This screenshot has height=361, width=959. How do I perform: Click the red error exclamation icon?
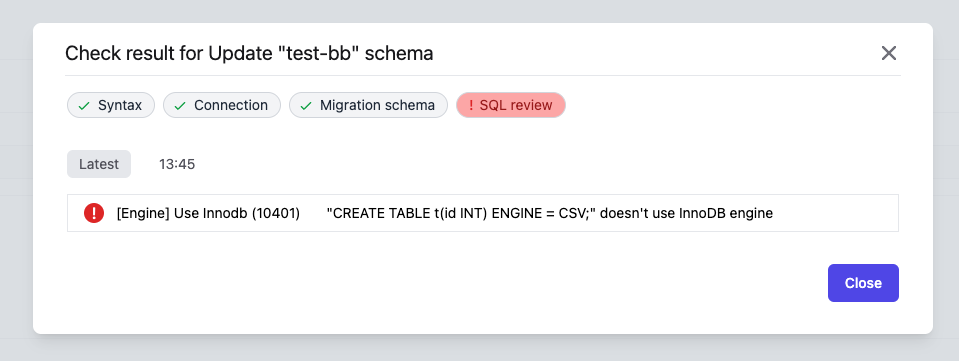[x=94, y=213]
